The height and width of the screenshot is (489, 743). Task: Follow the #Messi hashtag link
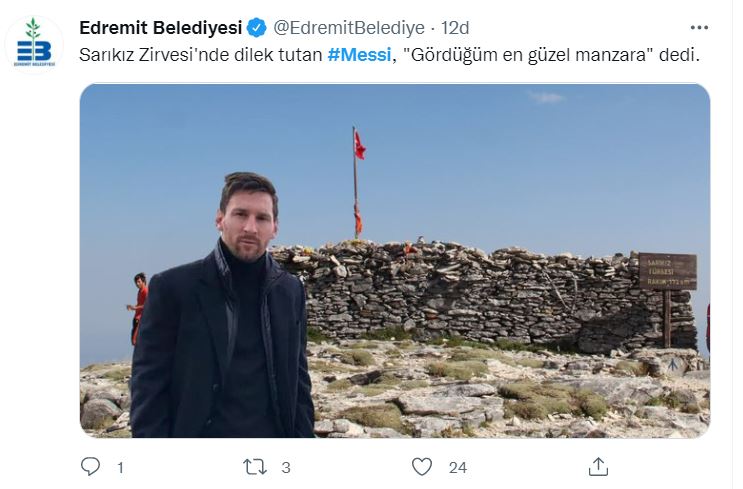click(x=359, y=55)
